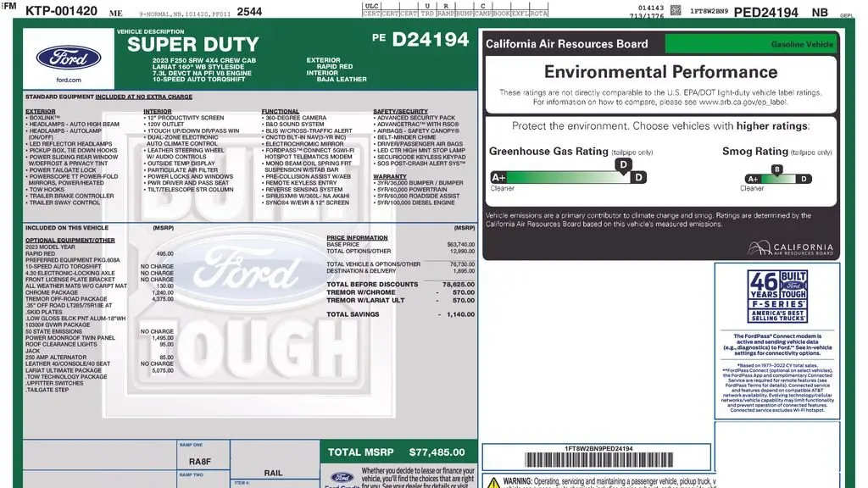The height and width of the screenshot is (488, 868).
Task: Click the FUNCTIONAL column heading
Action: tap(280, 112)
